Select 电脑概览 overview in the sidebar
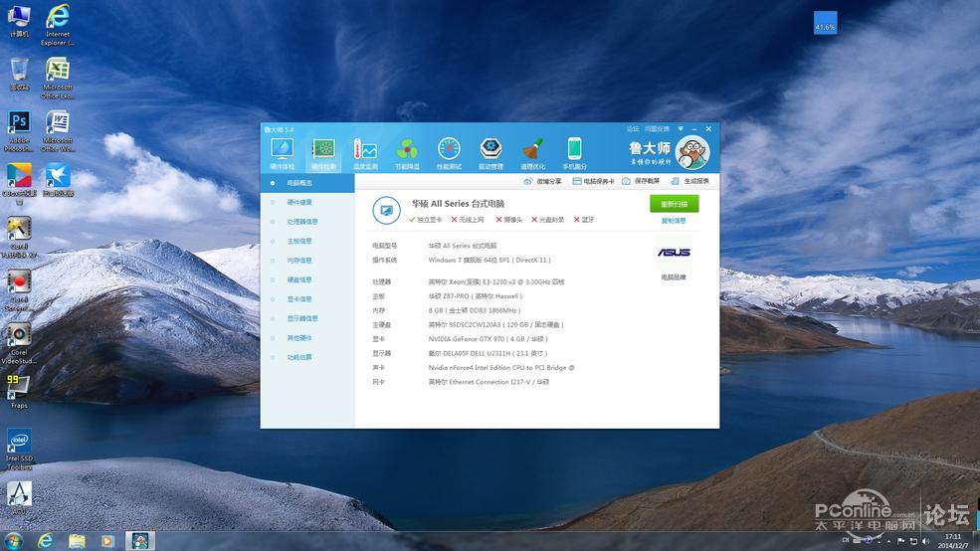980x551 pixels. [x=307, y=183]
